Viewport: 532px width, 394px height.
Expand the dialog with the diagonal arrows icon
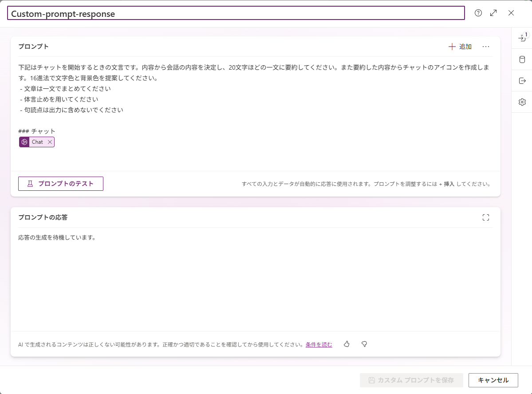tap(494, 13)
